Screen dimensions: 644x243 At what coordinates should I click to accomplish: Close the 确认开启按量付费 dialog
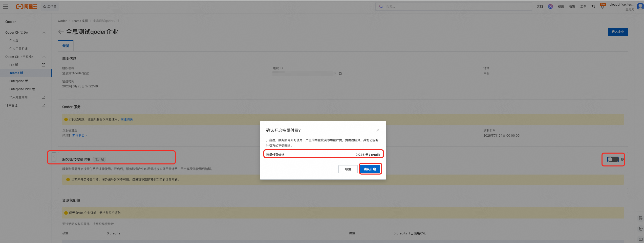pyautogui.click(x=378, y=130)
